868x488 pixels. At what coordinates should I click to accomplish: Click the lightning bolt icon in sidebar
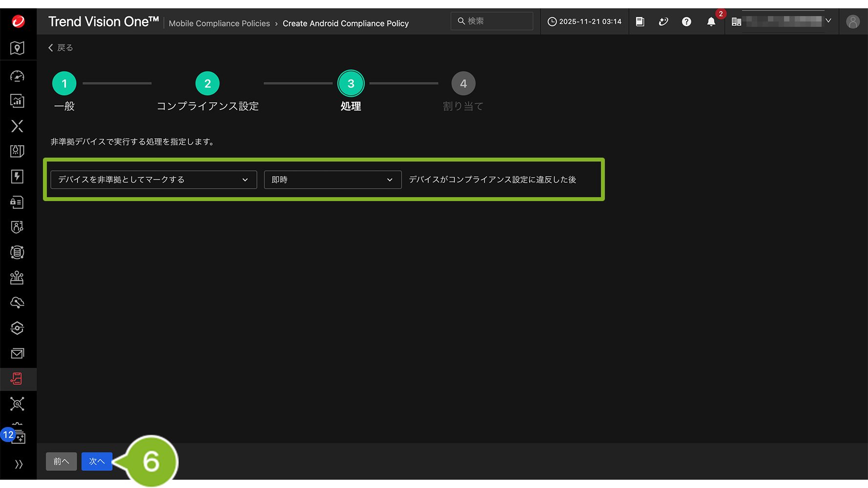[18, 177]
